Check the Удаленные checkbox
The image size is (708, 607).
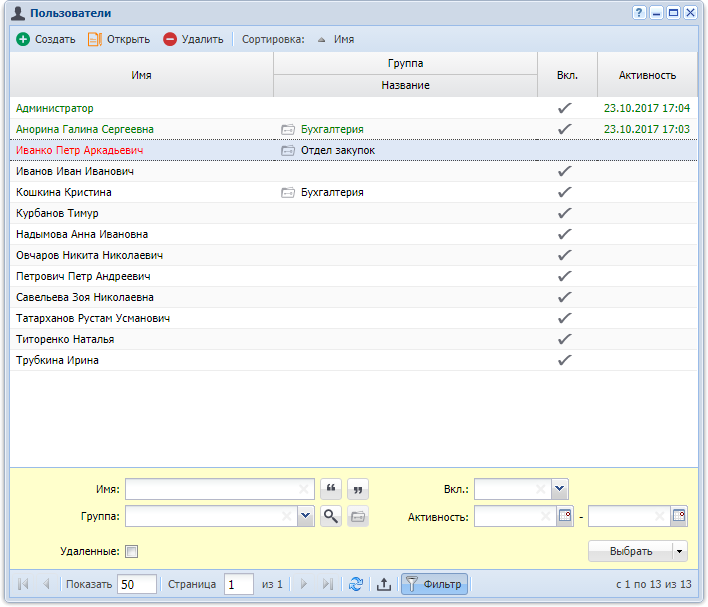click(x=131, y=551)
